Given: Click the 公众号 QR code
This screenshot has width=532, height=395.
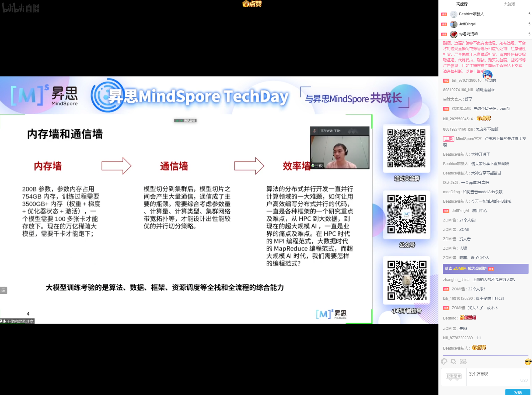Looking at the screenshot, I should coord(407,214).
